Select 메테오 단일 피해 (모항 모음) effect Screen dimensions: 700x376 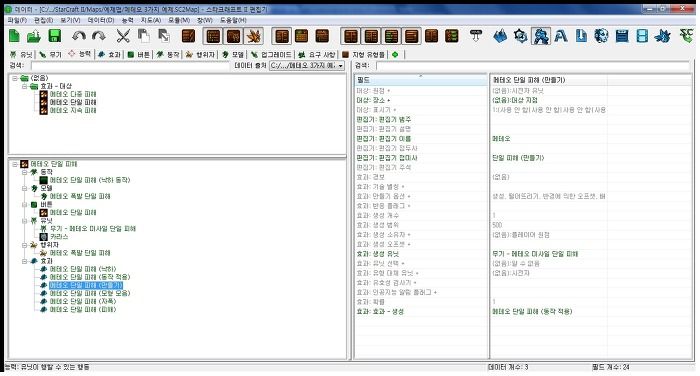pos(90,293)
